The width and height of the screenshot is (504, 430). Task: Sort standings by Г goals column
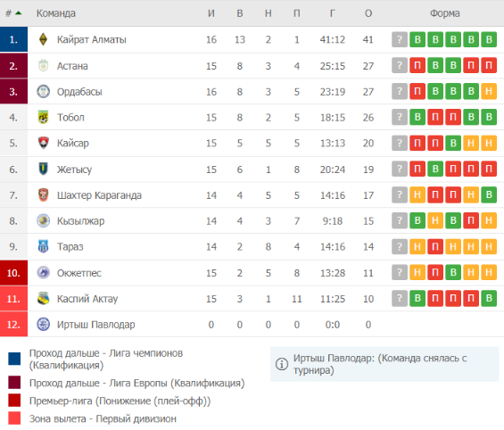click(x=333, y=13)
